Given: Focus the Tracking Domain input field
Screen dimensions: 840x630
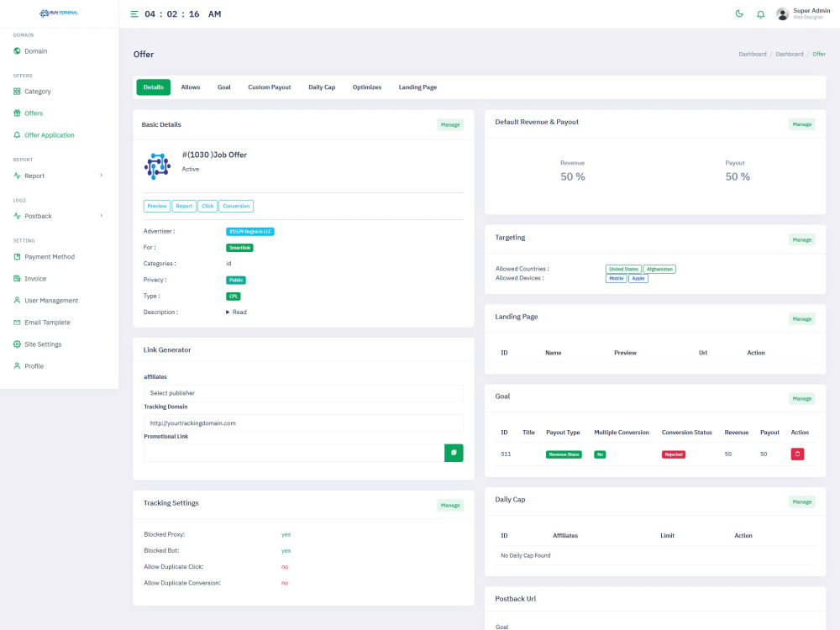Looking at the screenshot, I should pyautogui.click(x=303, y=423).
